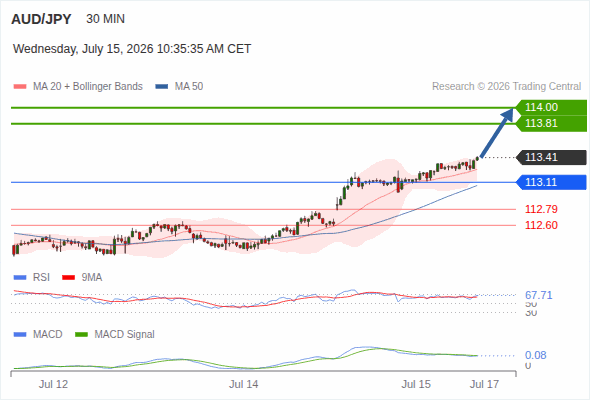Click the RSI value 67.71
The width and height of the screenshot is (590, 400).
pos(539,295)
